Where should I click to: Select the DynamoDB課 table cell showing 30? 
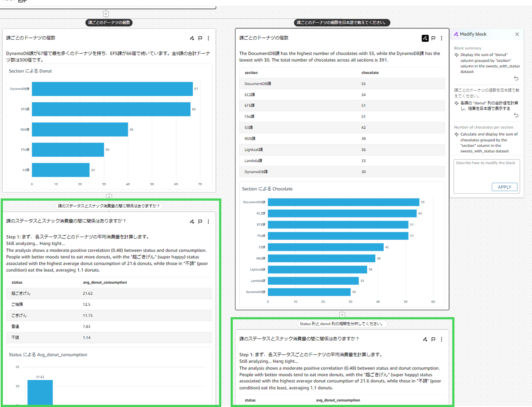363,172
